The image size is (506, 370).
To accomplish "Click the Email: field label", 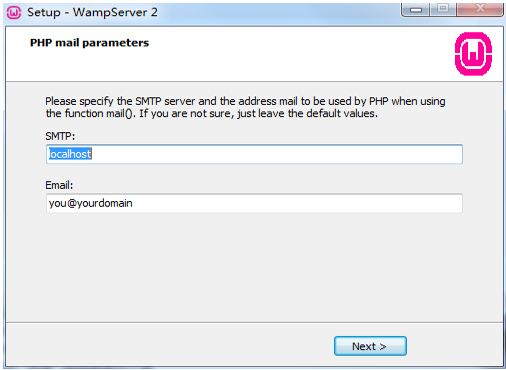I will [59, 185].
